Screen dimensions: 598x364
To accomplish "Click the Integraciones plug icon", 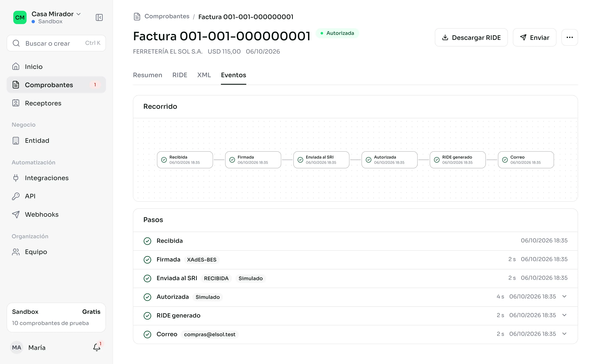I will coord(16,178).
